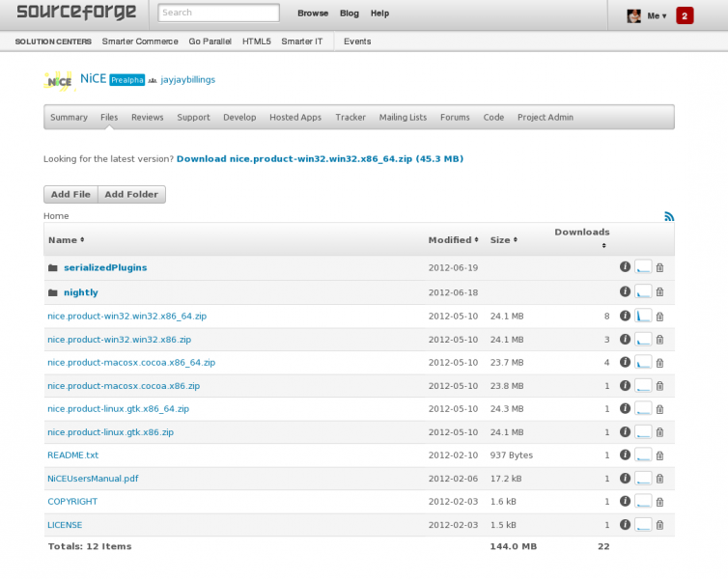Trash the LICENSE file
Screen dimensions: 728x579
[659, 525]
